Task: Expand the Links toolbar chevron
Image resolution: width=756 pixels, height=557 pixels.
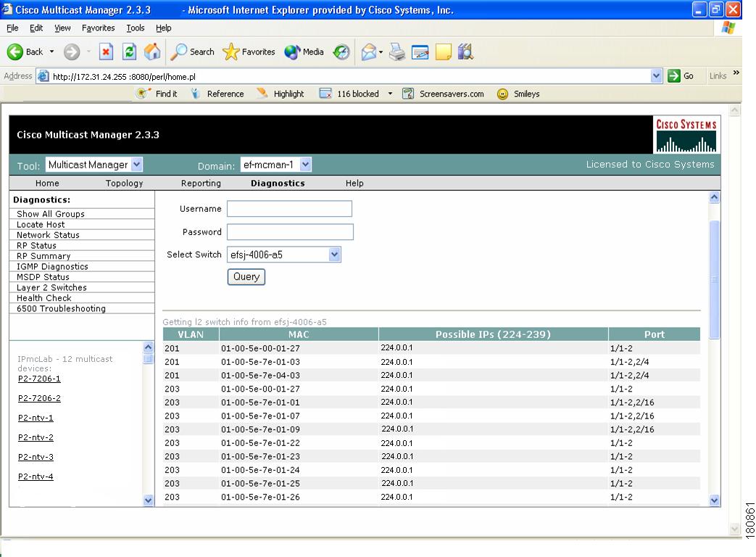Action: [x=736, y=73]
